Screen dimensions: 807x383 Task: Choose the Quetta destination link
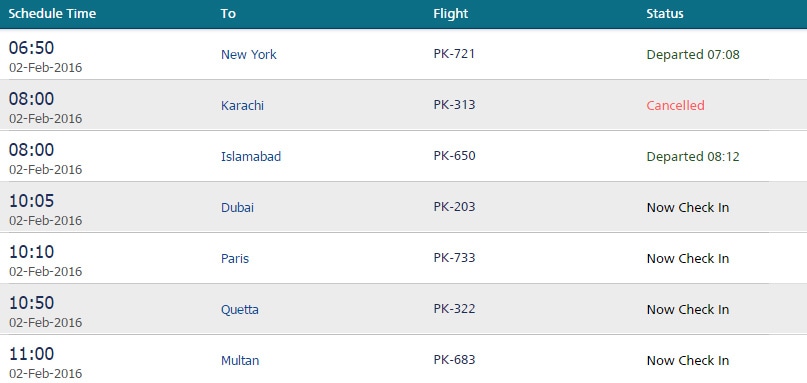click(240, 309)
